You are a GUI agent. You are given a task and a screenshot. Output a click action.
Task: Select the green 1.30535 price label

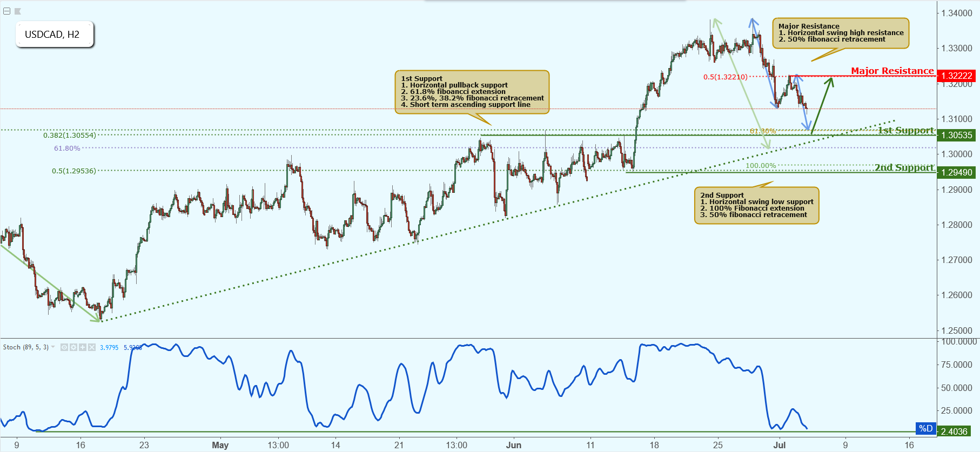tap(957, 135)
